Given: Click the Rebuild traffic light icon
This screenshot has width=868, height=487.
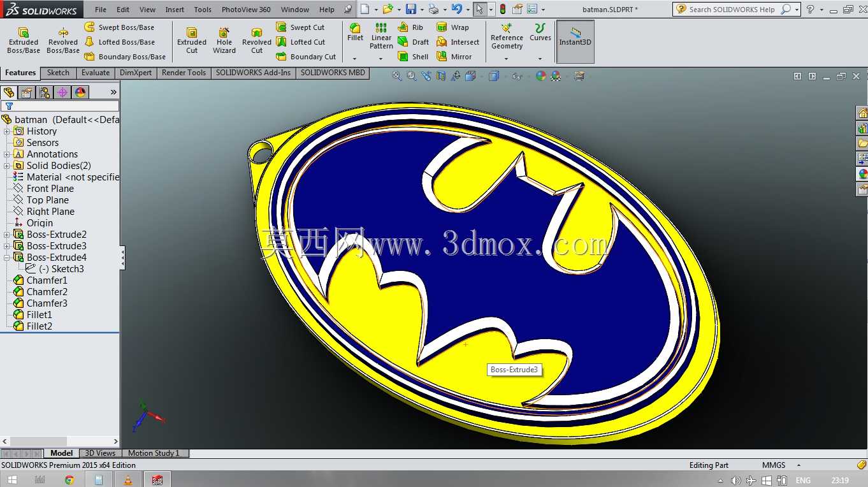Looking at the screenshot, I should click(x=502, y=9).
